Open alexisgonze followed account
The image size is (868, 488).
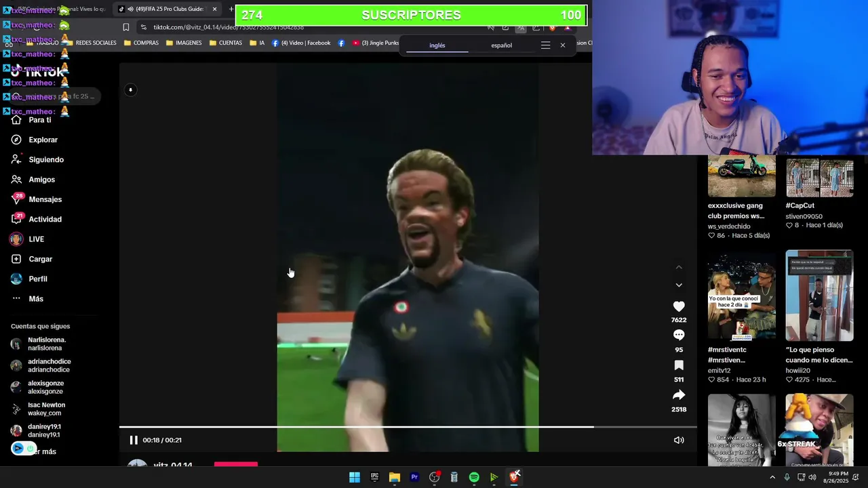[x=37, y=388]
